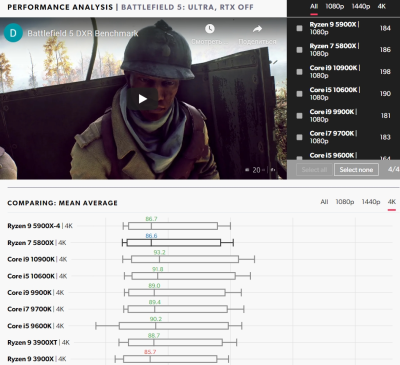Tick the Ryzen 7 5800X 1080p checkbox

(x=299, y=50)
